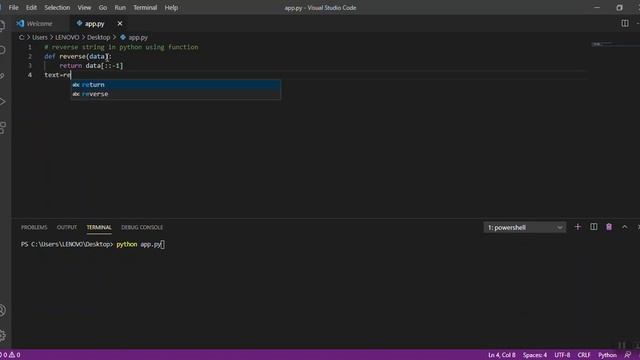Screen dimensions: 640x360
Task: Open the Extensions view
Action: point(2,127)
